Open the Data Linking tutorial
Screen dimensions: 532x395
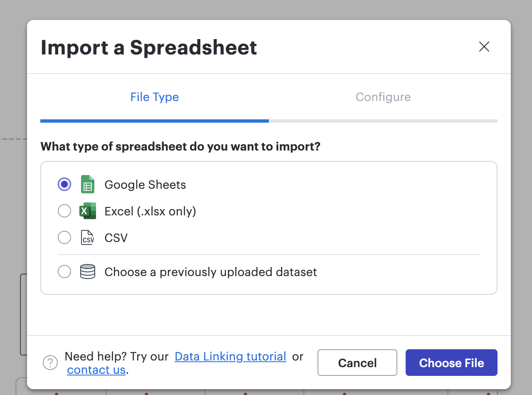pos(230,356)
